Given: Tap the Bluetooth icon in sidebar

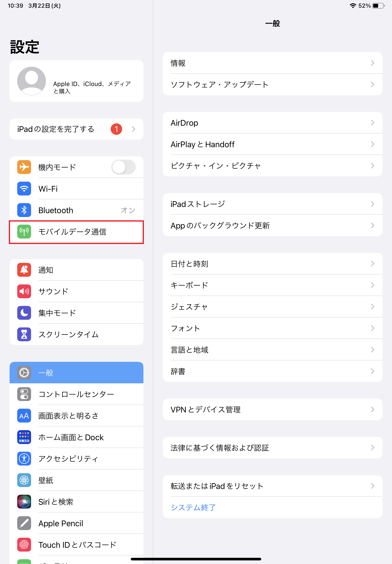Looking at the screenshot, I should point(24,210).
